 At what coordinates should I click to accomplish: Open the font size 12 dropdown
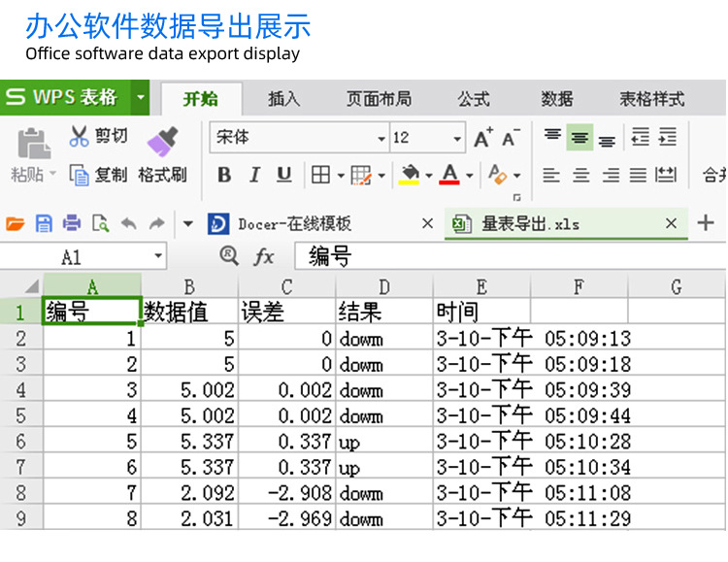(x=457, y=139)
